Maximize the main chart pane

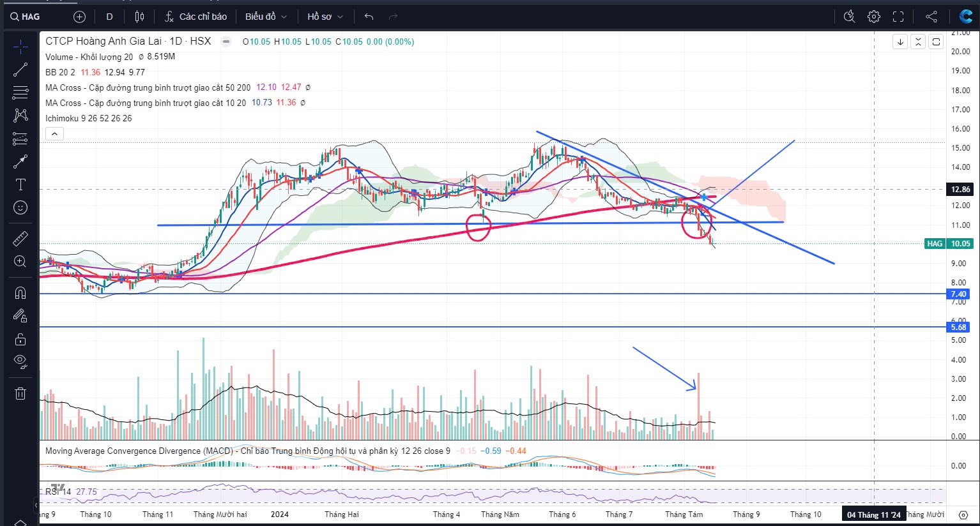point(936,42)
